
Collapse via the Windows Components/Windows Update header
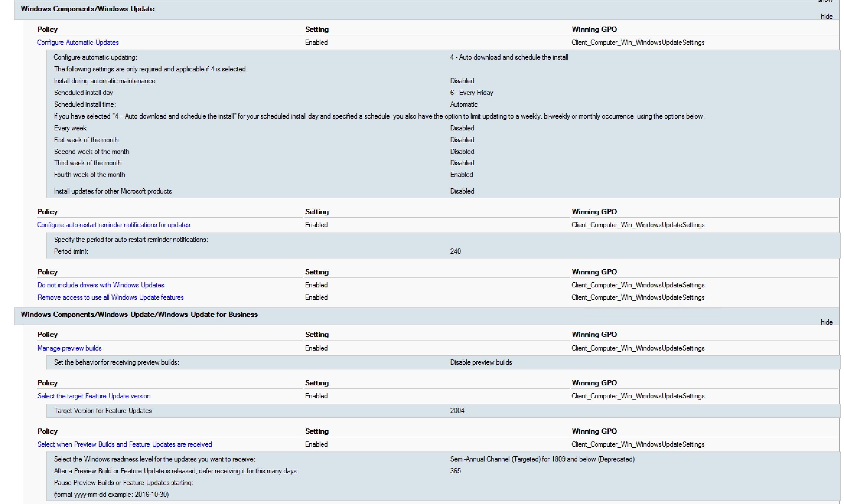[87, 9]
